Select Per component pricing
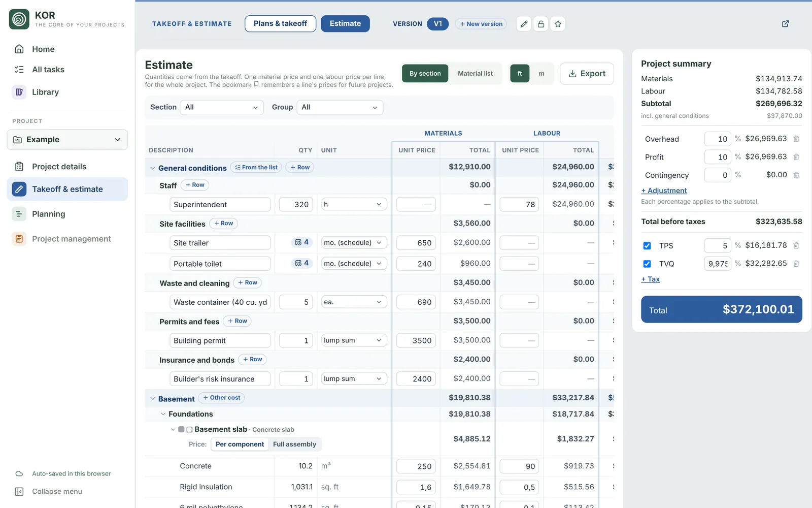The image size is (812, 508). click(240, 444)
